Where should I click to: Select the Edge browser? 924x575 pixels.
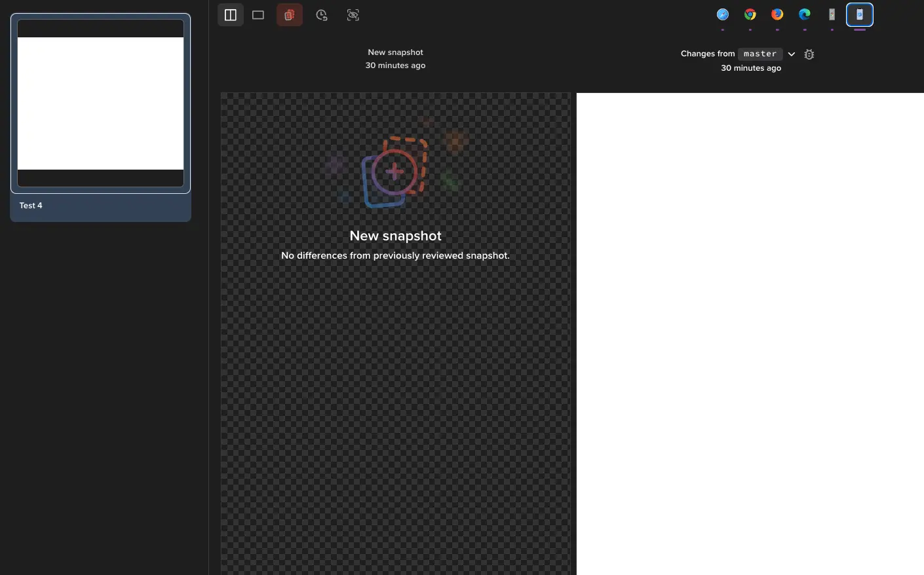pyautogui.click(x=805, y=14)
